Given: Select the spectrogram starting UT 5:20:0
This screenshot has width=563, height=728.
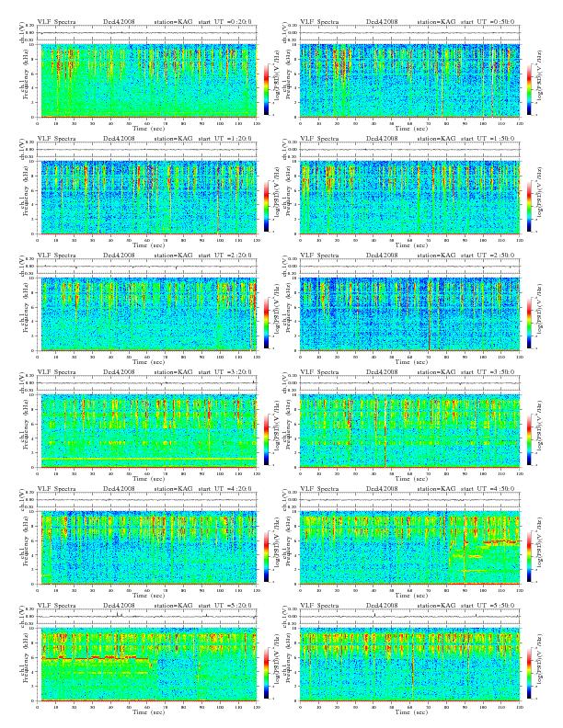Looking at the screenshot, I should (149, 665).
